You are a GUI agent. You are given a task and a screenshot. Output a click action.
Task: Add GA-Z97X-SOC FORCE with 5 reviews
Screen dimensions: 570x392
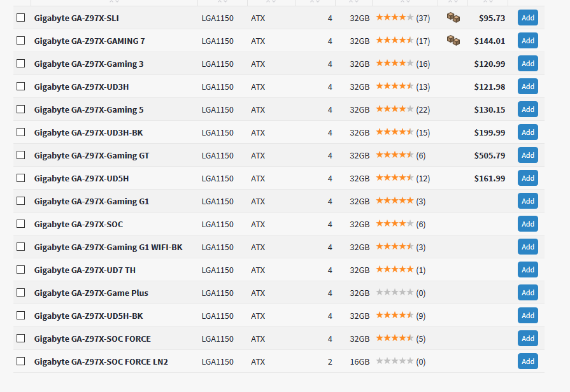[x=528, y=338]
